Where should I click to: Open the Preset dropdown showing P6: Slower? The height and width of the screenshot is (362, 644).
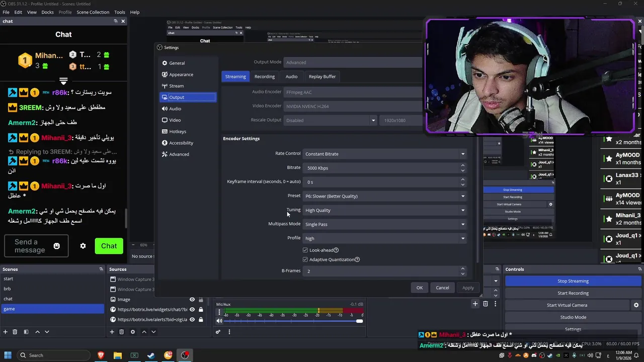(x=385, y=196)
